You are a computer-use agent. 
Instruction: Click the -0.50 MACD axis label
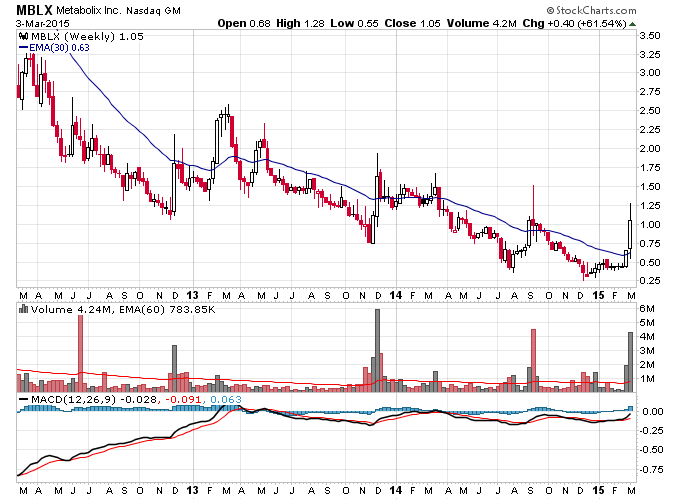pos(651,450)
